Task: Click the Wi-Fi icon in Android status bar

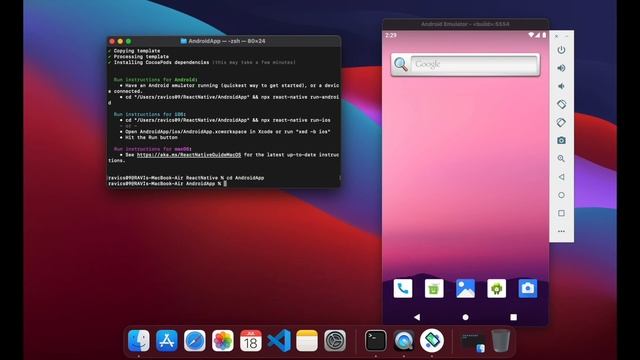Action: [531, 35]
